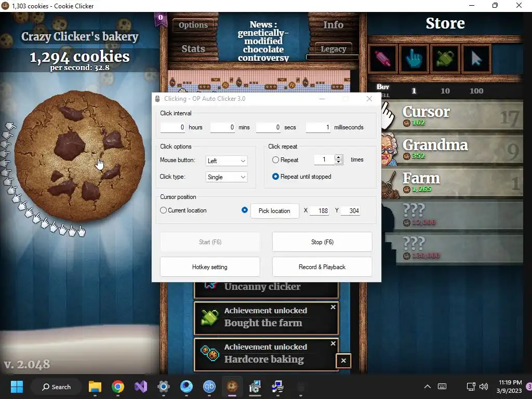Open the volume speaker tray icon
Screen dimensions: 532x399
(x=484, y=387)
